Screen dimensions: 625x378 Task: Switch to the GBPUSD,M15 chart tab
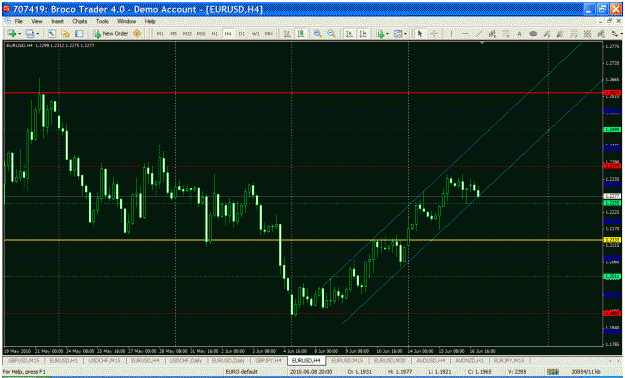click(24, 360)
